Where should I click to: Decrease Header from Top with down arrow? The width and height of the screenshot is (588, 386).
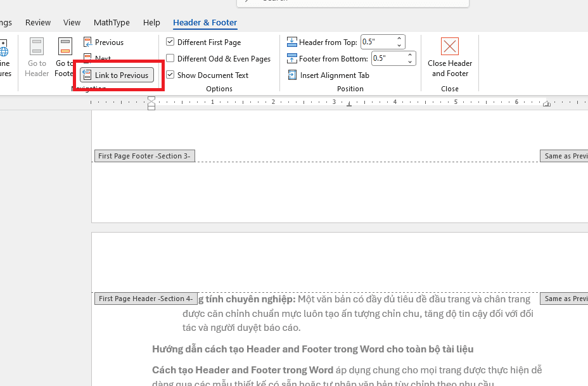(x=399, y=46)
